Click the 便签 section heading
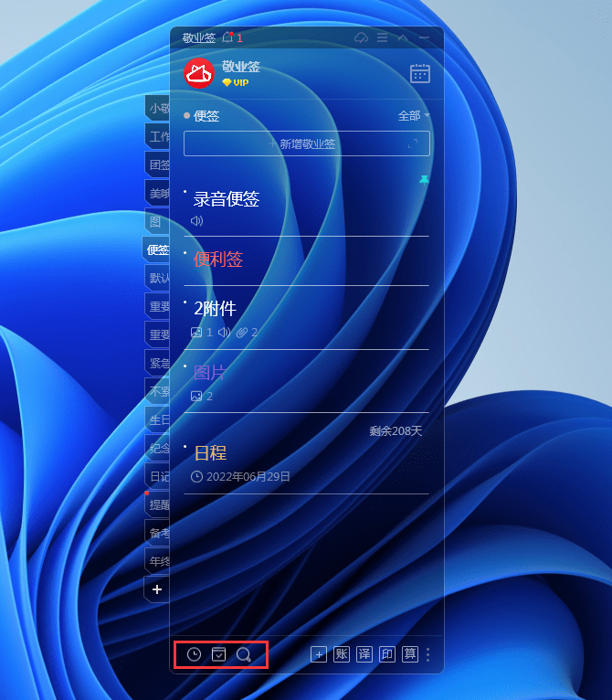Viewport: 612px width, 700px height. 206,116
